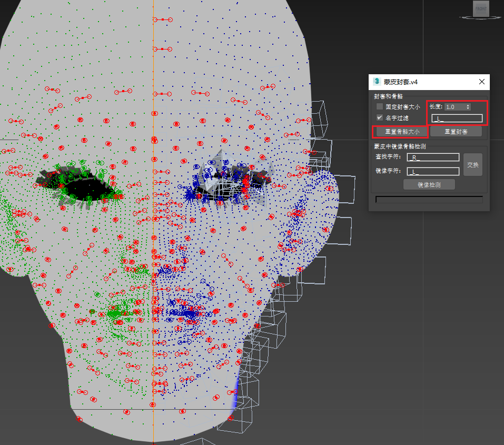
Task: Close the 蒙皮封套.v4 dialog
Action: 482,82
